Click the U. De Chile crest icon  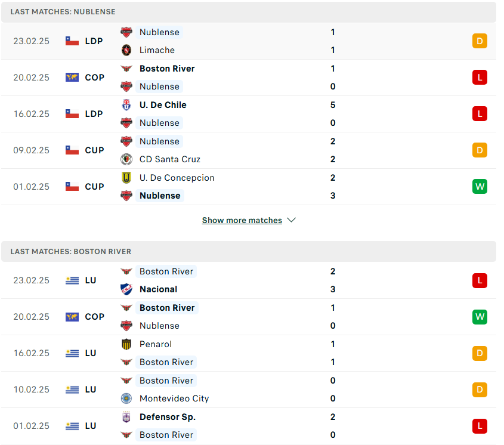(x=126, y=105)
